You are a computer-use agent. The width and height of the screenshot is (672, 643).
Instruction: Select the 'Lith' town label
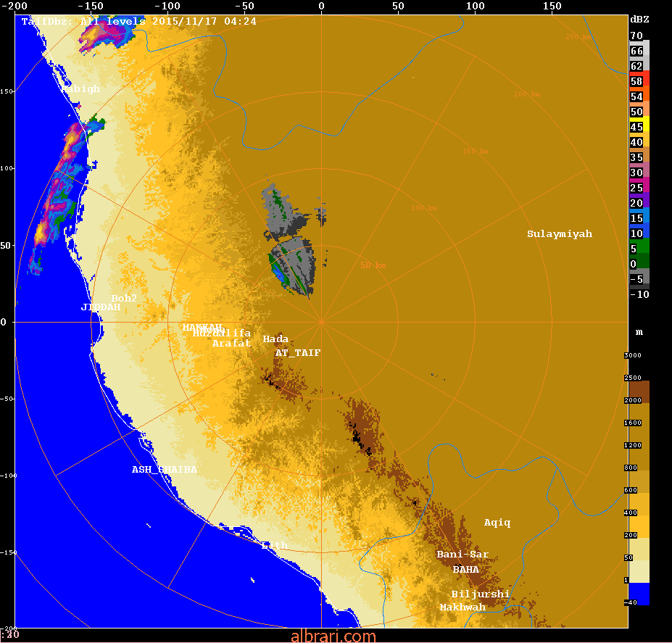tap(275, 545)
